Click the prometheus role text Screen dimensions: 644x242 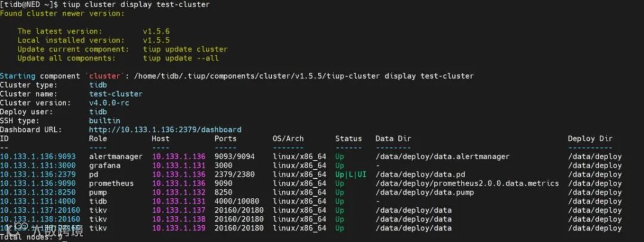click(x=112, y=183)
